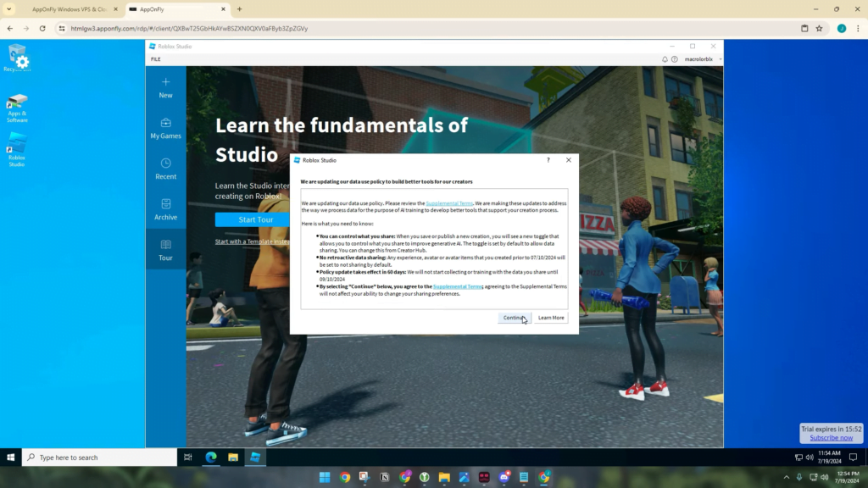Bookmark this page with star icon
868x488 pixels.
click(820, 28)
